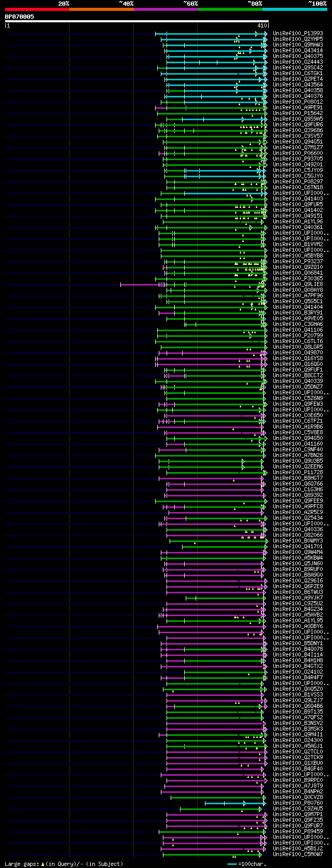Click the white query sequence bar
The width and height of the screenshot is (332, 868).
136,21
